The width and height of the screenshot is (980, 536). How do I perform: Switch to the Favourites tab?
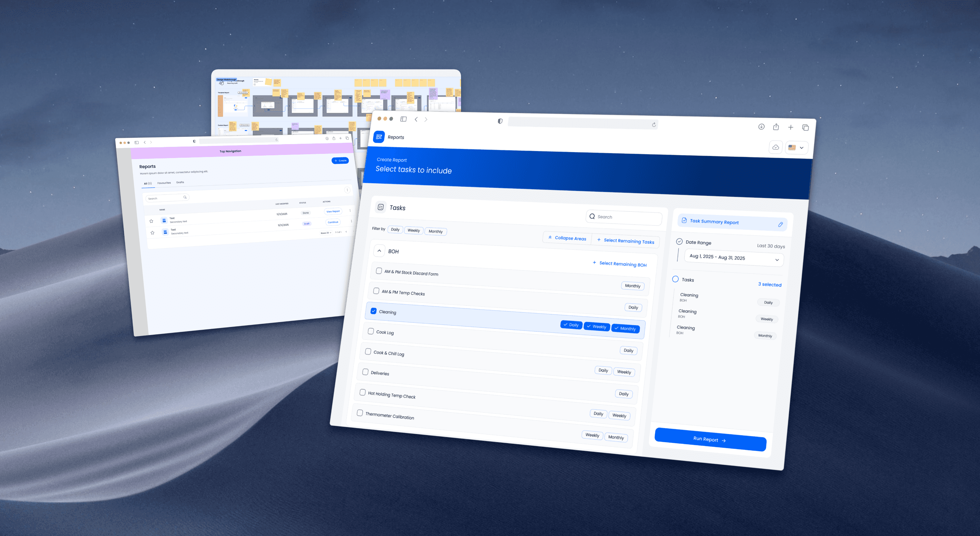[164, 183]
